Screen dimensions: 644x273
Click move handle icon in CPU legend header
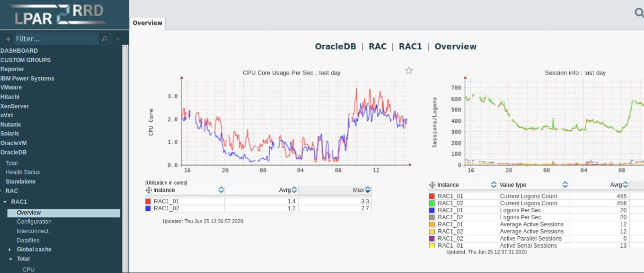point(148,190)
